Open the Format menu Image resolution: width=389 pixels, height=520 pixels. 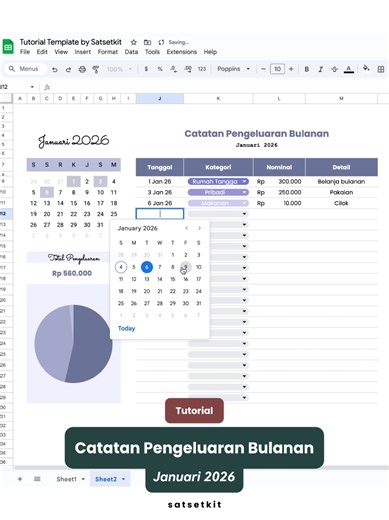[108, 52]
